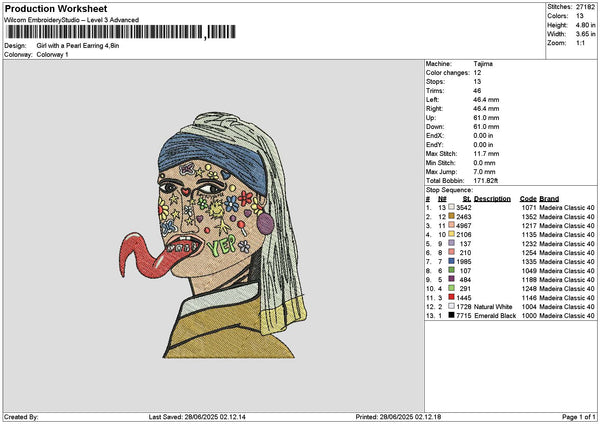Click the Emerald Black color swatch

pos(452,315)
